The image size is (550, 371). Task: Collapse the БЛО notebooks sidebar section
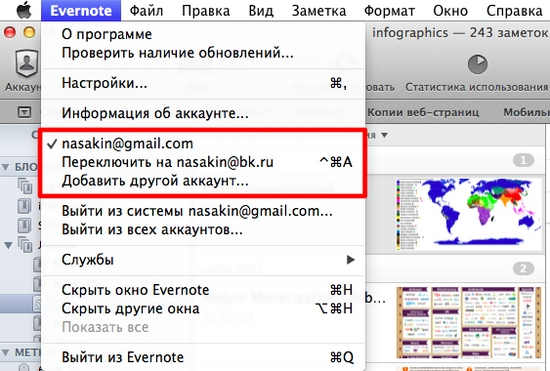5,167
